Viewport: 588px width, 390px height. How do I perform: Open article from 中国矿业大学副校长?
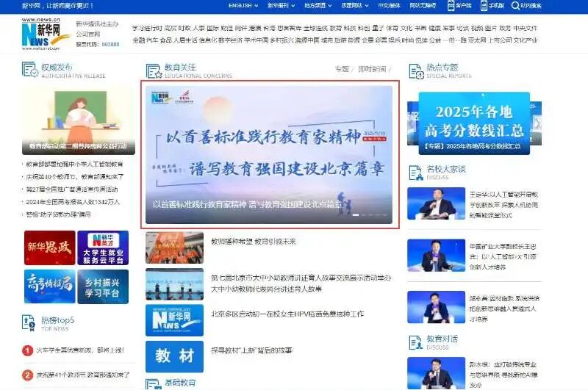click(503, 256)
